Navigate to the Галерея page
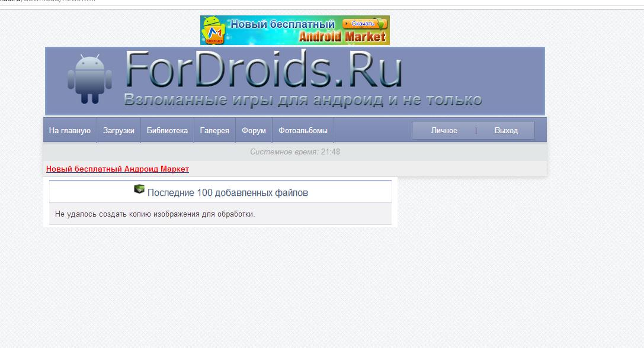The image size is (644, 348). (x=214, y=130)
